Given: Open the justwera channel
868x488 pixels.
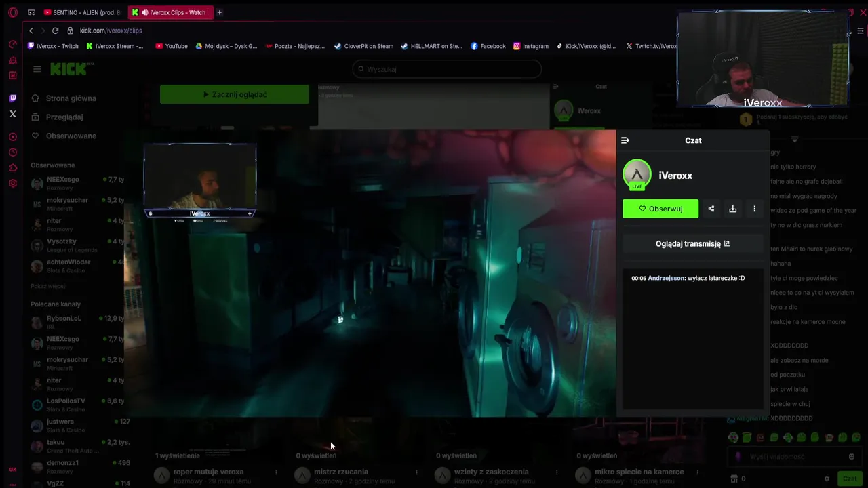Looking at the screenshot, I should point(77,425).
